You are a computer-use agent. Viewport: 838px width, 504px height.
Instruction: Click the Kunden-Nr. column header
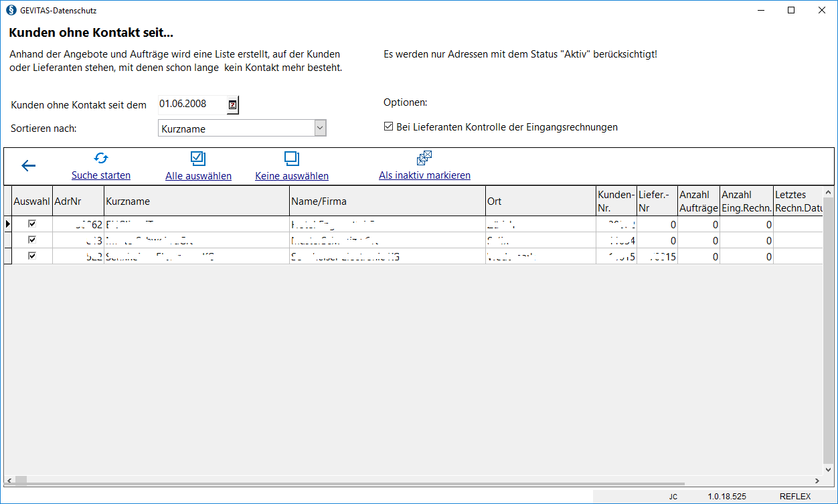pyautogui.click(x=616, y=201)
